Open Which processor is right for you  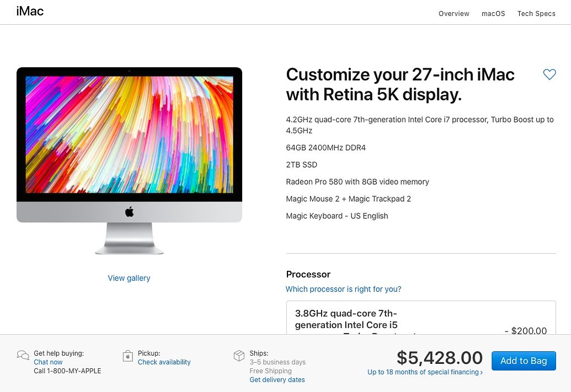pyautogui.click(x=343, y=289)
